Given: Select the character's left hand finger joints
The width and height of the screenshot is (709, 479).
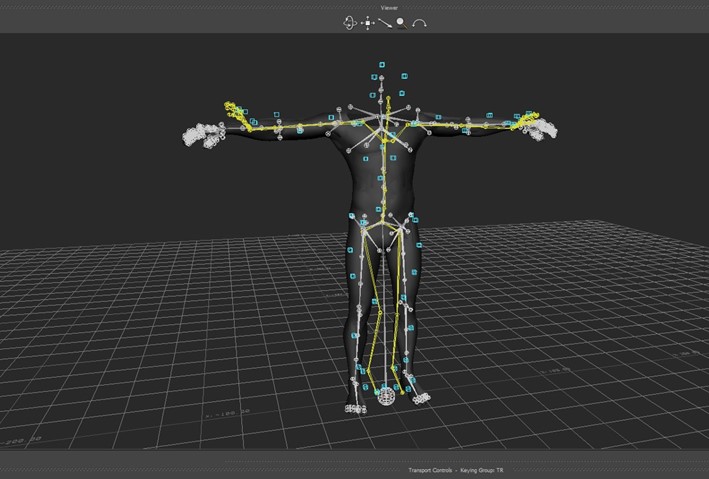Looking at the screenshot, I should pos(546,128).
